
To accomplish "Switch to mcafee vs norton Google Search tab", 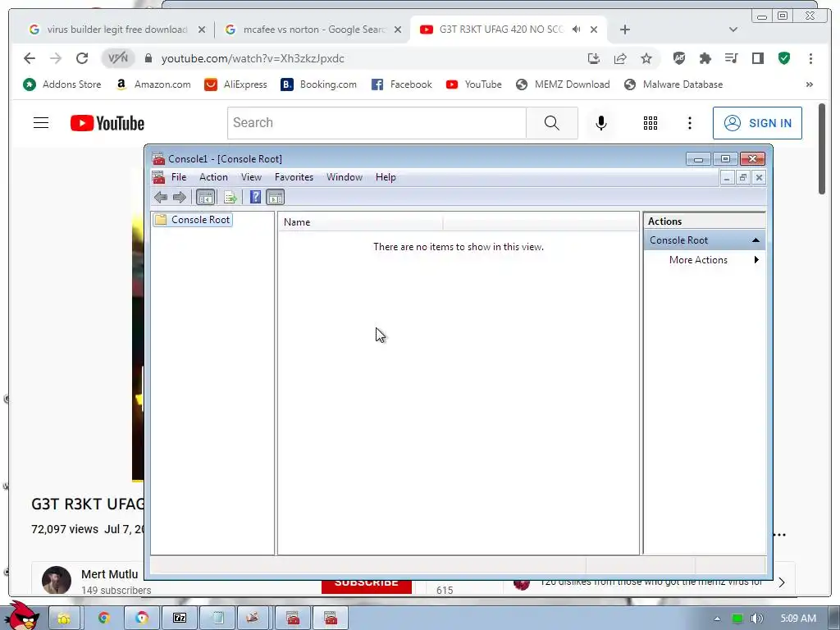I will tap(313, 30).
